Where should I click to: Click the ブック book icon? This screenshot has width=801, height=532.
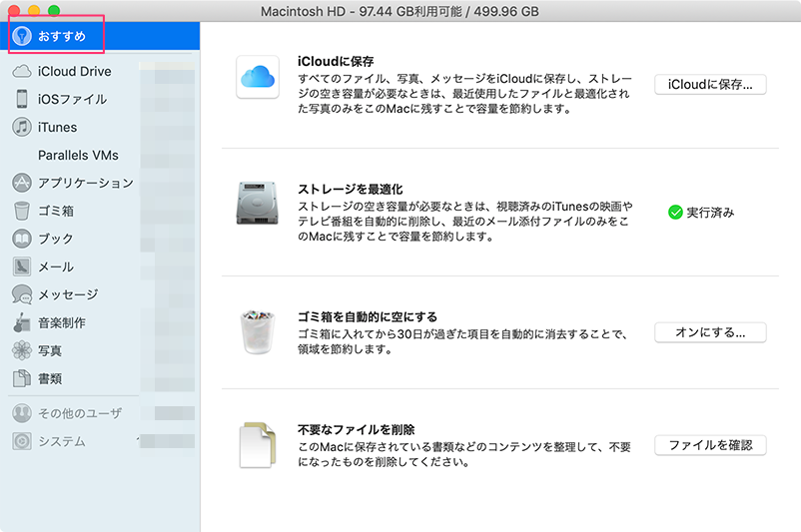[21, 239]
